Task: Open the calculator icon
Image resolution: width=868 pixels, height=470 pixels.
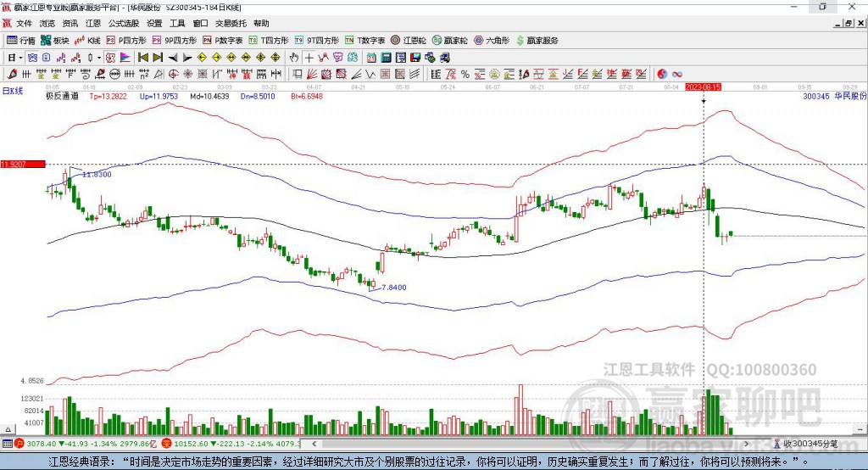Action: pyautogui.click(x=386, y=58)
